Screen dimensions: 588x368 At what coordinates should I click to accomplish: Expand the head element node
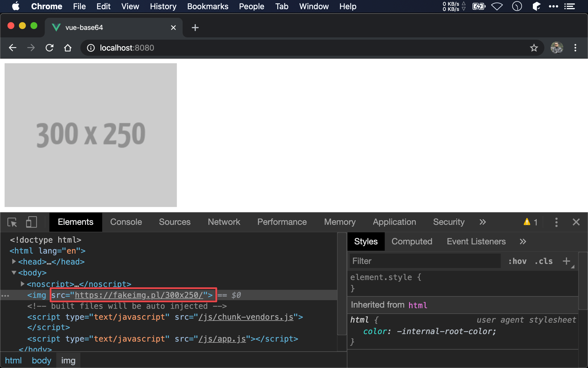click(14, 262)
